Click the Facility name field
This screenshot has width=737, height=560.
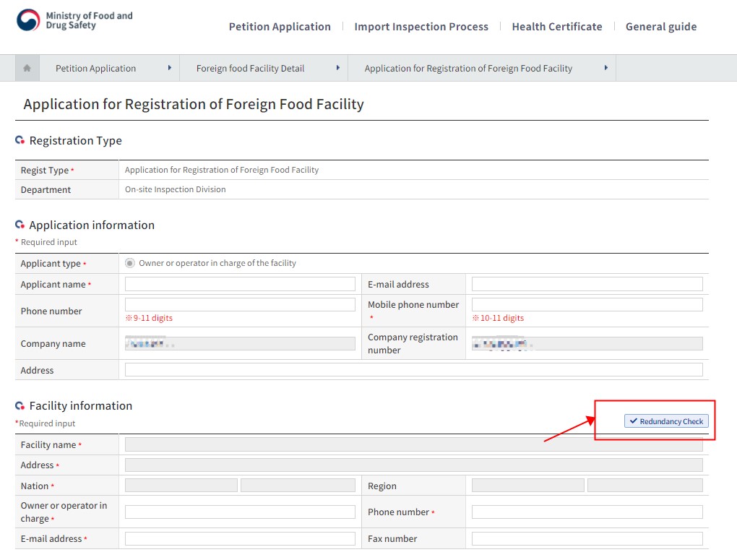click(413, 444)
